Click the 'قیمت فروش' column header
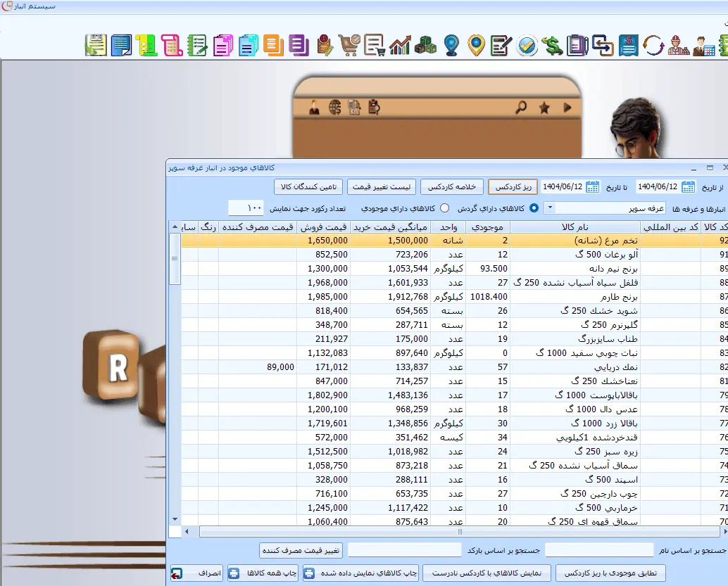The width and height of the screenshot is (728, 586). tap(323, 227)
